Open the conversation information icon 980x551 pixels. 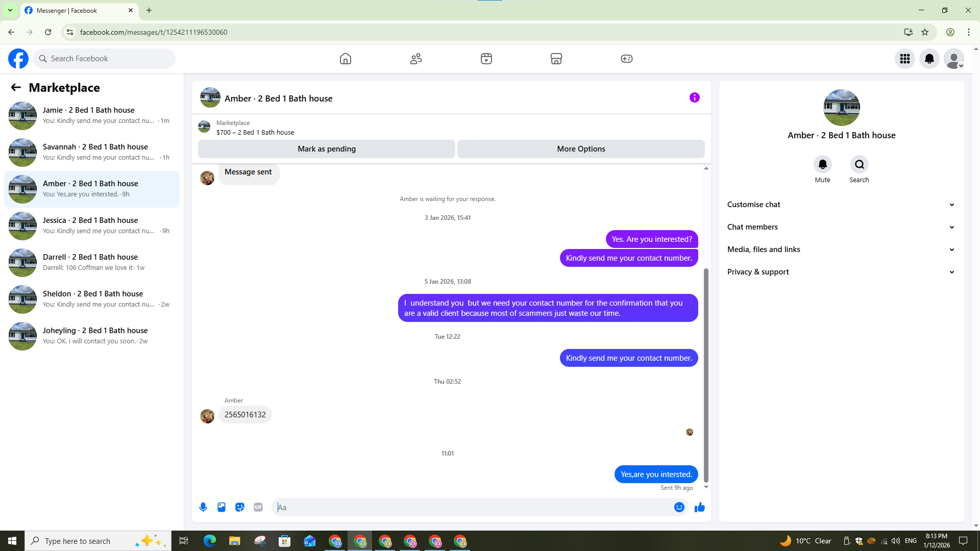(694, 97)
